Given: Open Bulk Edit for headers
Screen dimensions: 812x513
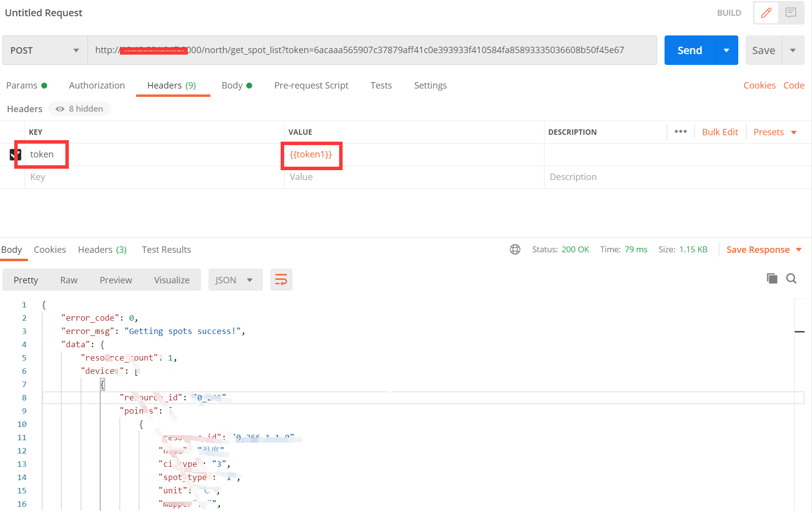Looking at the screenshot, I should [x=720, y=132].
